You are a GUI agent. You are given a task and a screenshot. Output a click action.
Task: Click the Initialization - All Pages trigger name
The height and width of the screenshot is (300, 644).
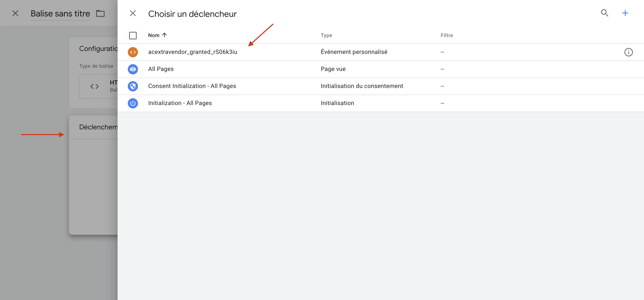(x=180, y=103)
